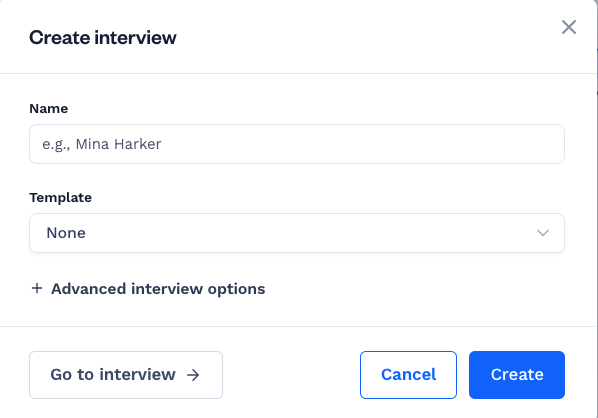Click the arrow icon in Go to interview
The width and height of the screenshot is (598, 418).
(193, 375)
